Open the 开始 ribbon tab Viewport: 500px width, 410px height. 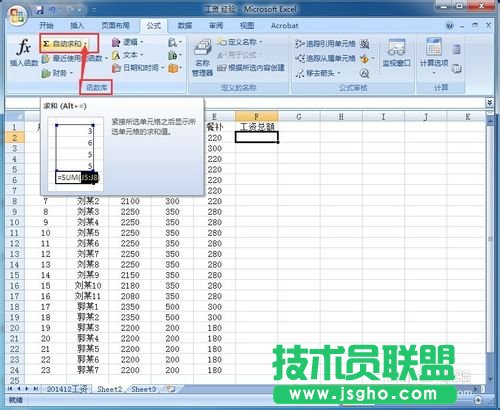point(46,25)
